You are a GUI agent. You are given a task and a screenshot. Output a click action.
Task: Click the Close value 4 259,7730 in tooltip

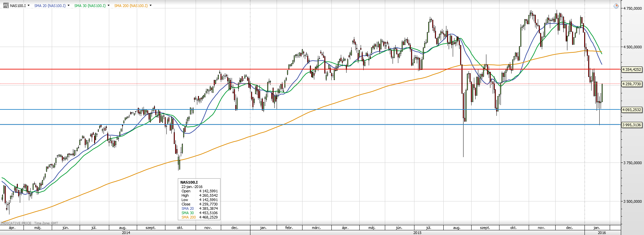click(x=208, y=204)
